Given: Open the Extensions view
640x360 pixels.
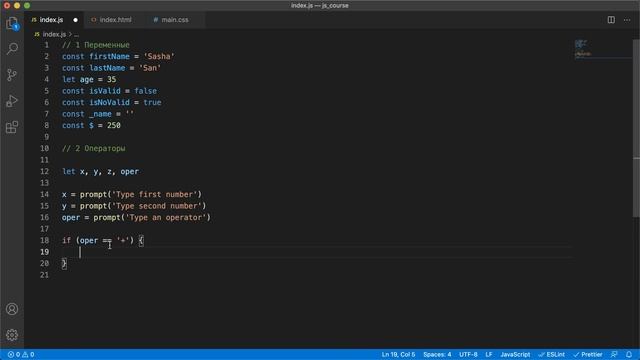Looking at the screenshot, I should click(x=12, y=127).
